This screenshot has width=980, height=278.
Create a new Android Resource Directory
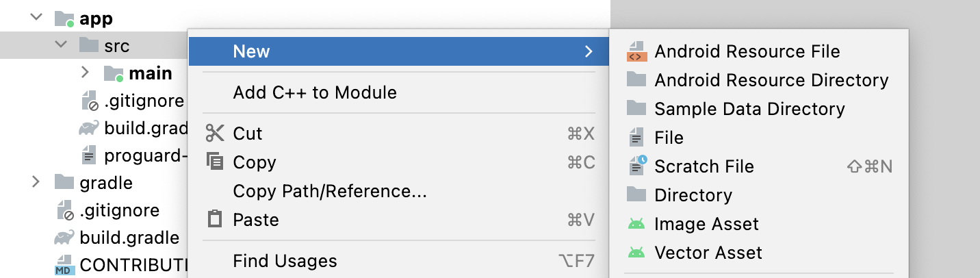click(771, 80)
